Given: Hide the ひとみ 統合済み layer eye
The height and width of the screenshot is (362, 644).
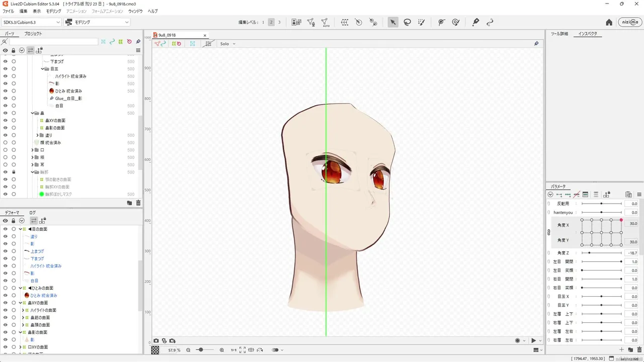Looking at the screenshot, I should (6, 91).
